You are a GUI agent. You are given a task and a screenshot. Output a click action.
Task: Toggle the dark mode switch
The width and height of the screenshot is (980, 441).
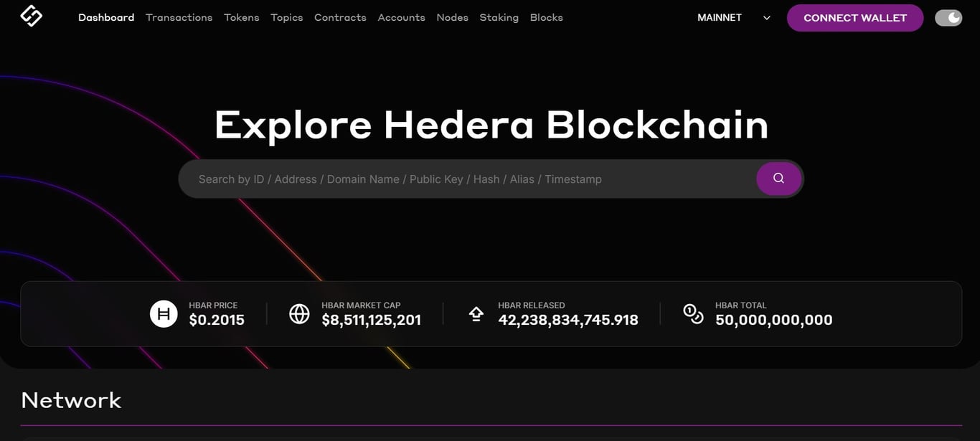coord(948,17)
